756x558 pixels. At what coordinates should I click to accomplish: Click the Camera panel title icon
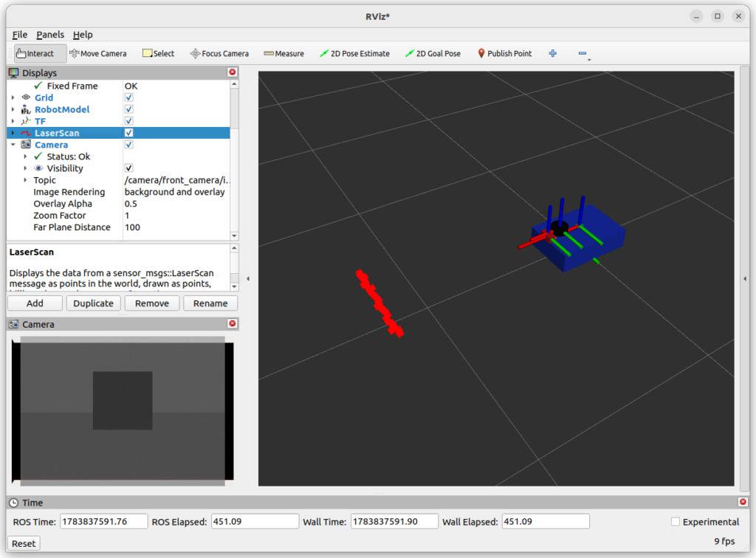point(14,324)
